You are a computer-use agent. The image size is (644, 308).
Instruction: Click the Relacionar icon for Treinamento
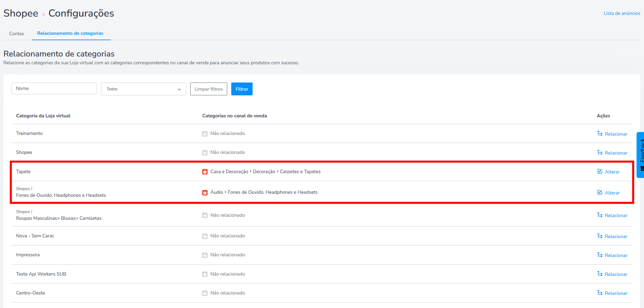pyautogui.click(x=600, y=134)
